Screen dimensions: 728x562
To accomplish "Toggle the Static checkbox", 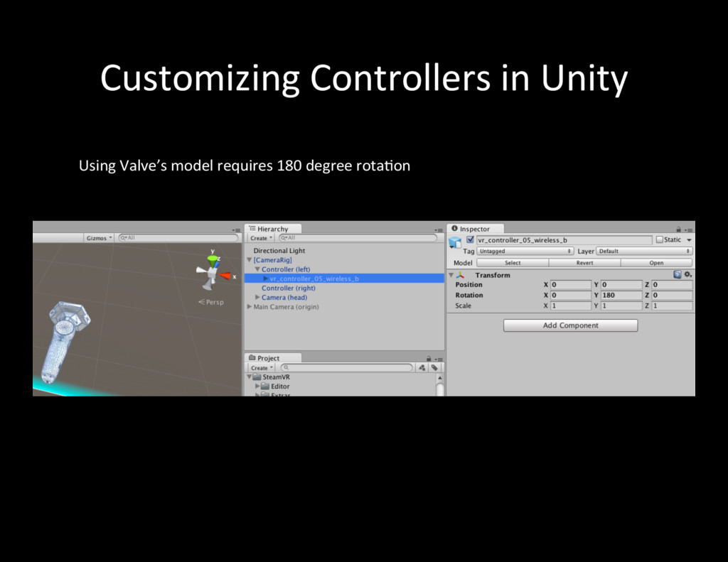I will point(659,239).
